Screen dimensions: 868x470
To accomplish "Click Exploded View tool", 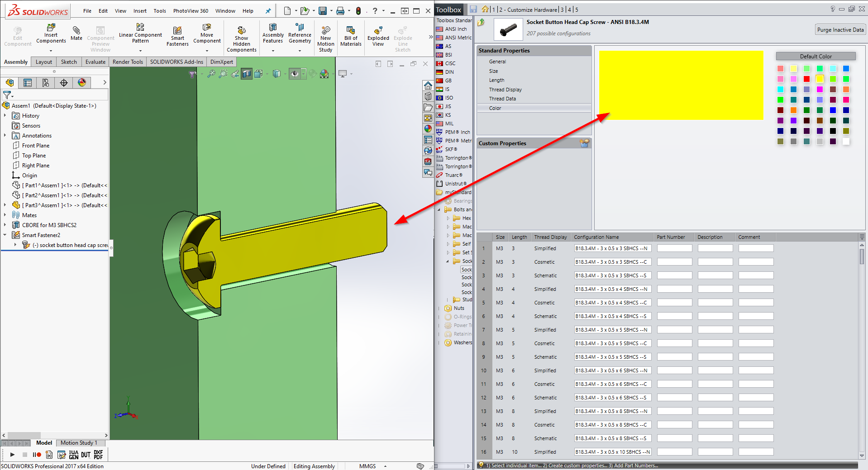I will 378,36.
